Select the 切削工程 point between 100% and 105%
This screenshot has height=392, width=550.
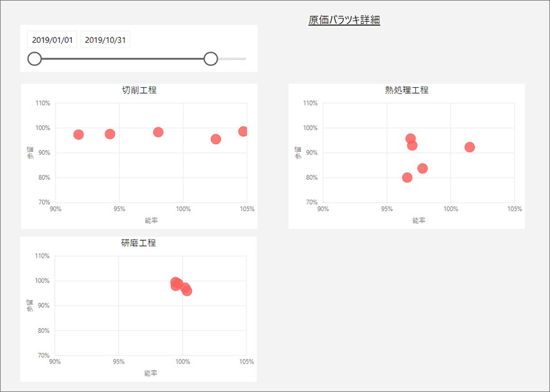pos(216,139)
